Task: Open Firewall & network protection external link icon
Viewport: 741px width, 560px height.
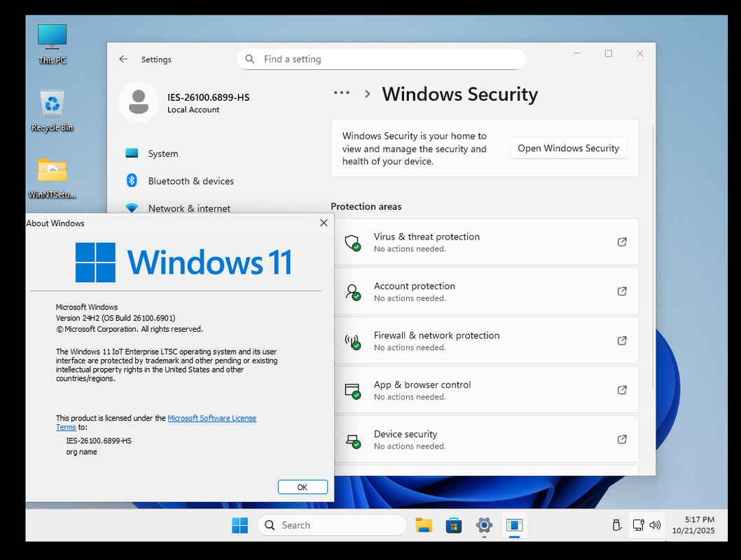Action: point(622,340)
